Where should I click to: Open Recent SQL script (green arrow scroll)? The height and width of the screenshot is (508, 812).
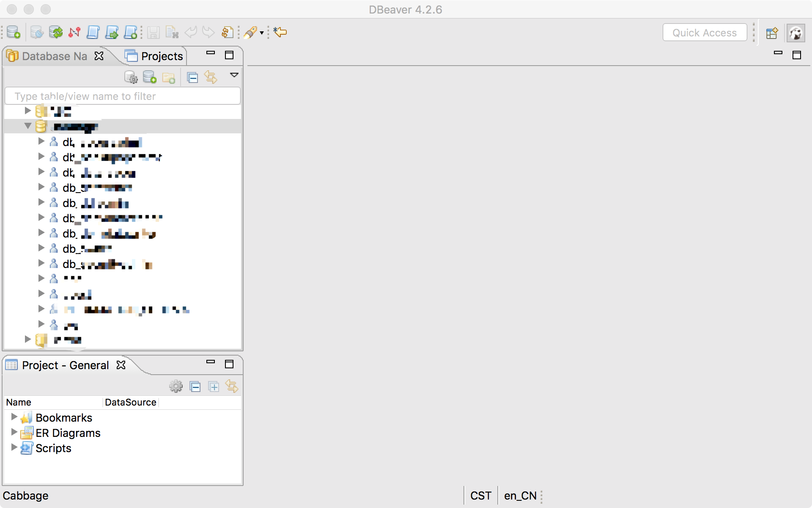click(x=112, y=32)
